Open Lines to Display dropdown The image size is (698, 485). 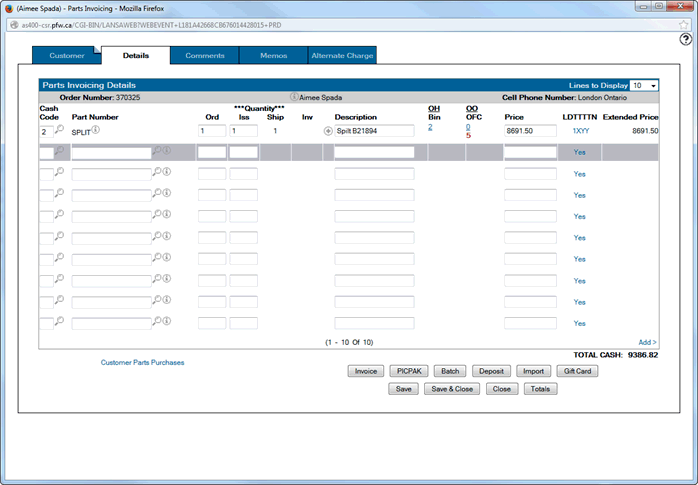[644, 85]
